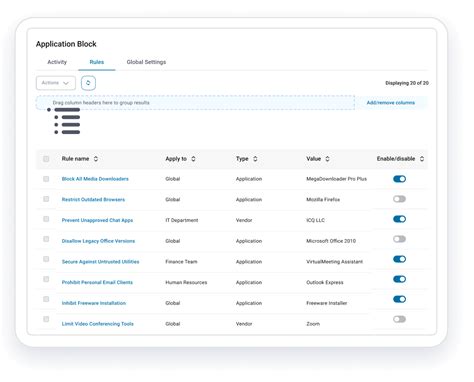Enable the Disallow Legacy Office Versions toggle
This screenshot has width=474, height=382.
[x=399, y=239]
